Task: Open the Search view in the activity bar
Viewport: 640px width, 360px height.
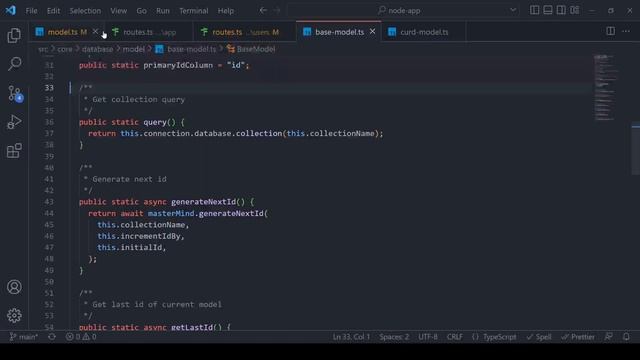Action: click(x=15, y=64)
